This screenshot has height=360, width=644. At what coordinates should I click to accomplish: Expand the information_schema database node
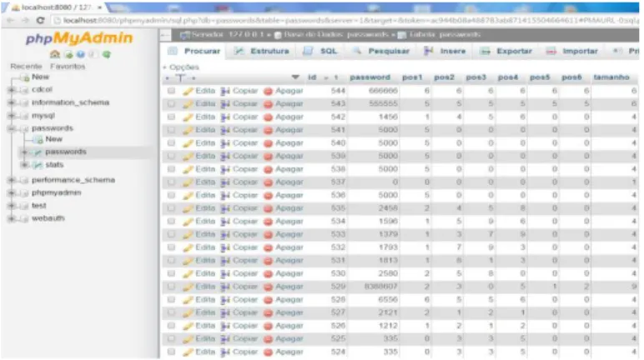[x=12, y=102]
